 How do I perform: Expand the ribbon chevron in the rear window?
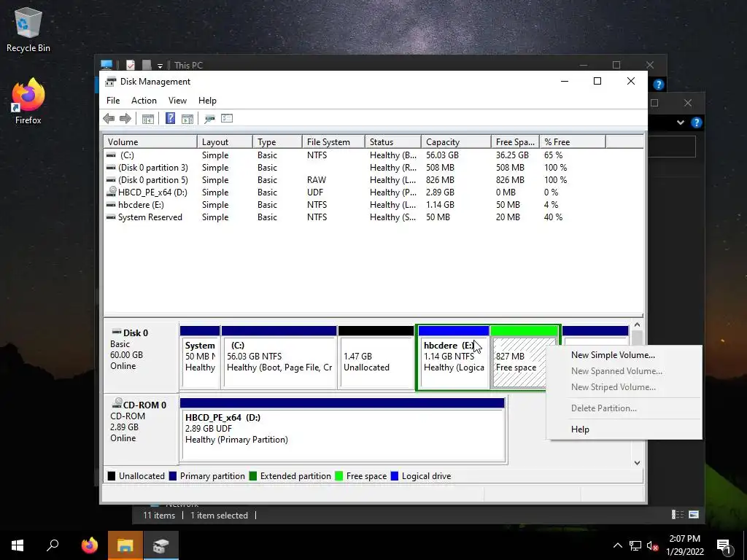pyautogui.click(x=681, y=122)
